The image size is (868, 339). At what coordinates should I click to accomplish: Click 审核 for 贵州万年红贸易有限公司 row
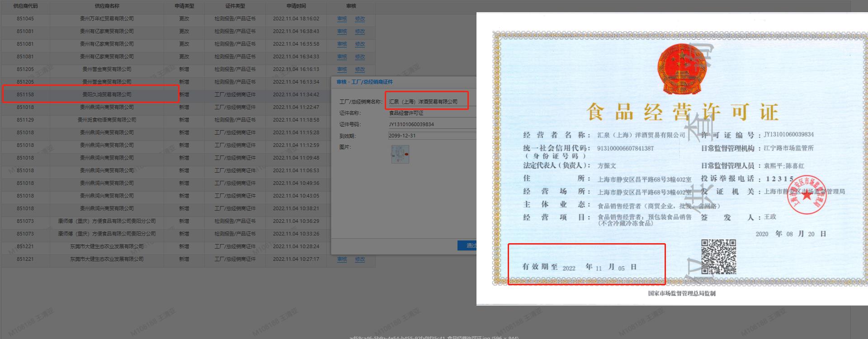tap(342, 19)
